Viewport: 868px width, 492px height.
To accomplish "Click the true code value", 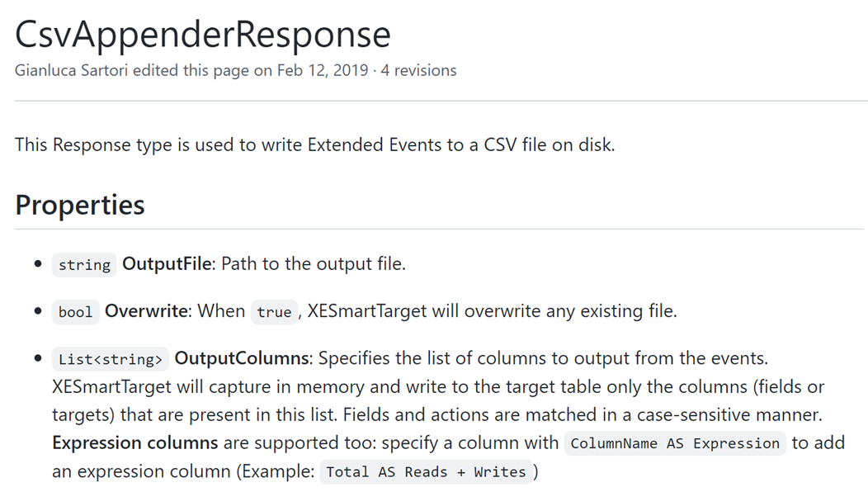I will [x=274, y=311].
